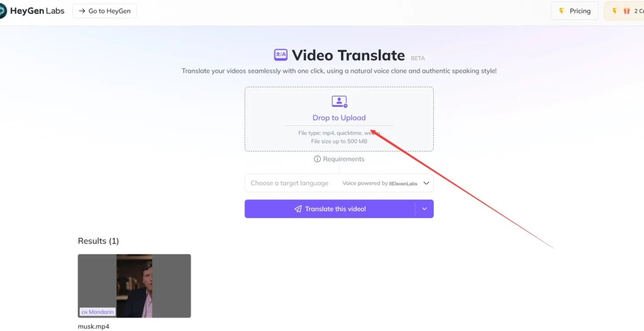Expand the target language dropdown chevron

pos(426,183)
